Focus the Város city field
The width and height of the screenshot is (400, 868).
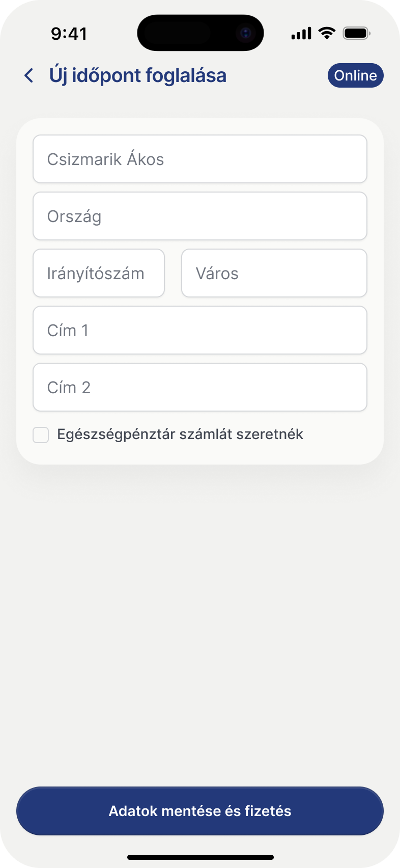[x=274, y=273]
